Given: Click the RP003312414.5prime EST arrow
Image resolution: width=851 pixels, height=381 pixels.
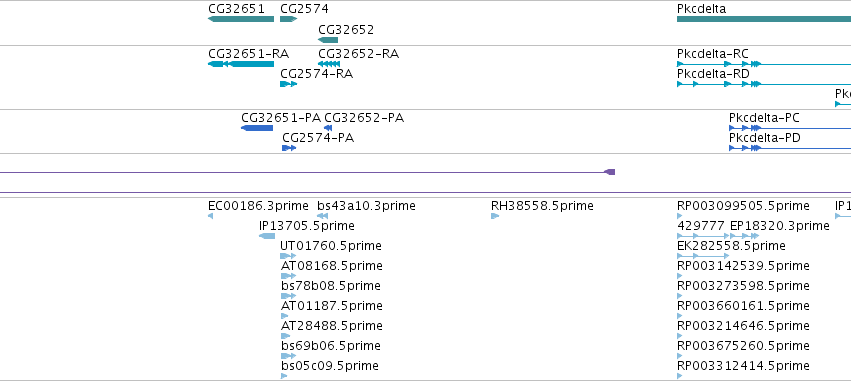Looking at the screenshot, I should [679, 376].
